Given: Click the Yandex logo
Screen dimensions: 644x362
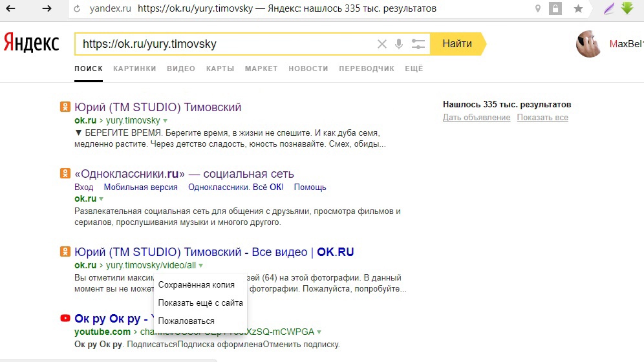Looking at the screenshot, I should 32,43.
